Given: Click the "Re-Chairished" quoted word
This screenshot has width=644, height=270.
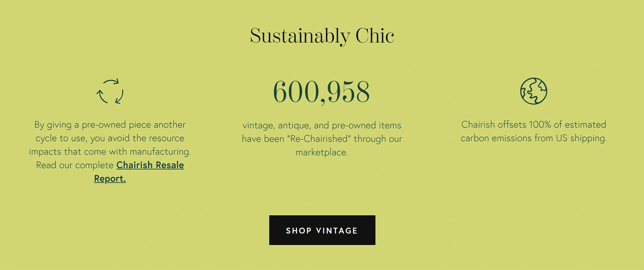Looking at the screenshot, I should pos(319,139).
